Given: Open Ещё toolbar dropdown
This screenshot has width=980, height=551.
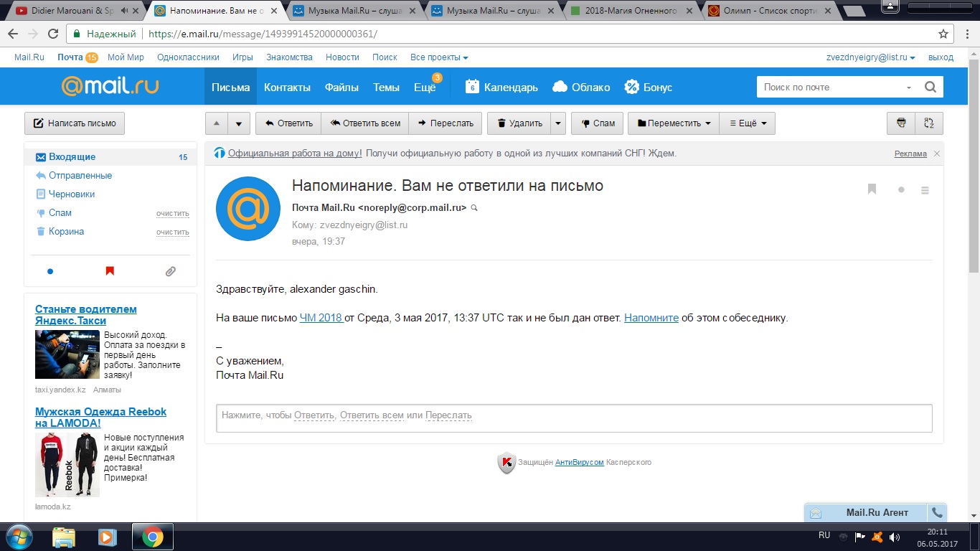Looking at the screenshot, I should [747, 123].
